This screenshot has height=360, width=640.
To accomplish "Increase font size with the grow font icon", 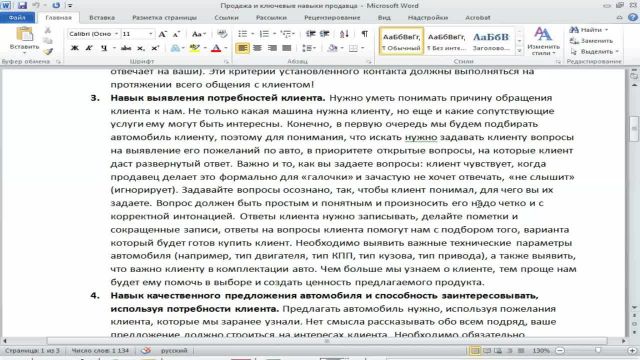I will 162,34.
